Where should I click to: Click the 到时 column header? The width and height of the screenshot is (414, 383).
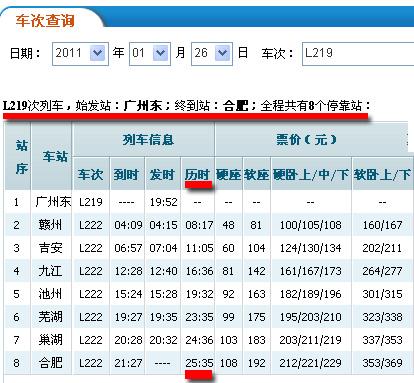tap(126, 175)
